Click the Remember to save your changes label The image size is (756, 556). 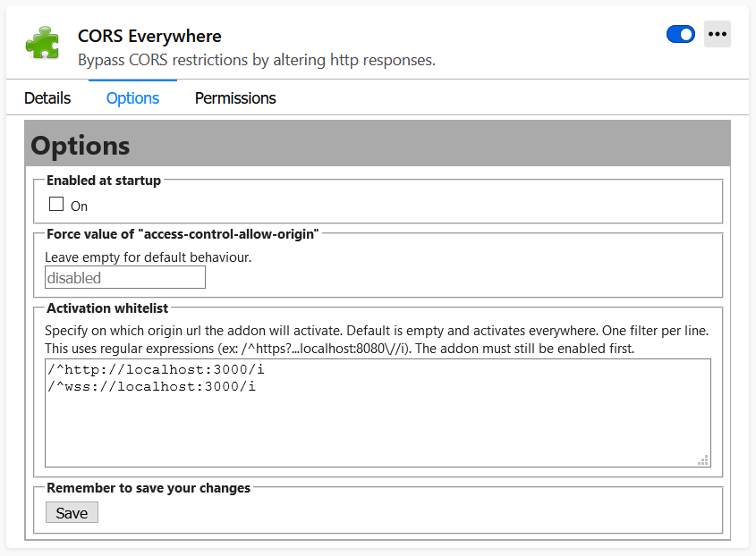pos(149,487)
